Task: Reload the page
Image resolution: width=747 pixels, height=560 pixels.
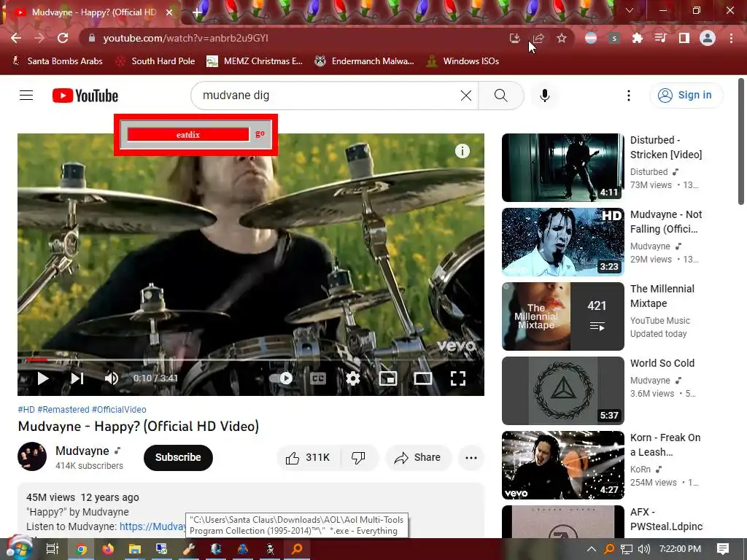Action: [63, 38]
